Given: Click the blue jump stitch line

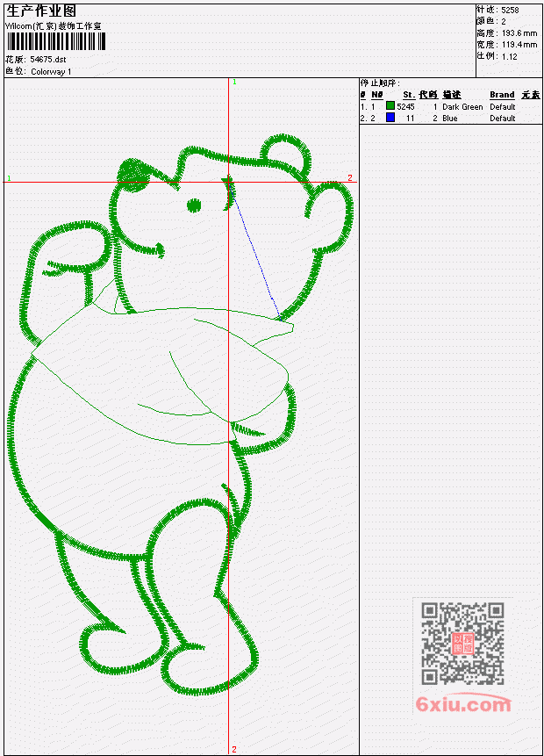Looking at the screenshot, I should (255, 253).
